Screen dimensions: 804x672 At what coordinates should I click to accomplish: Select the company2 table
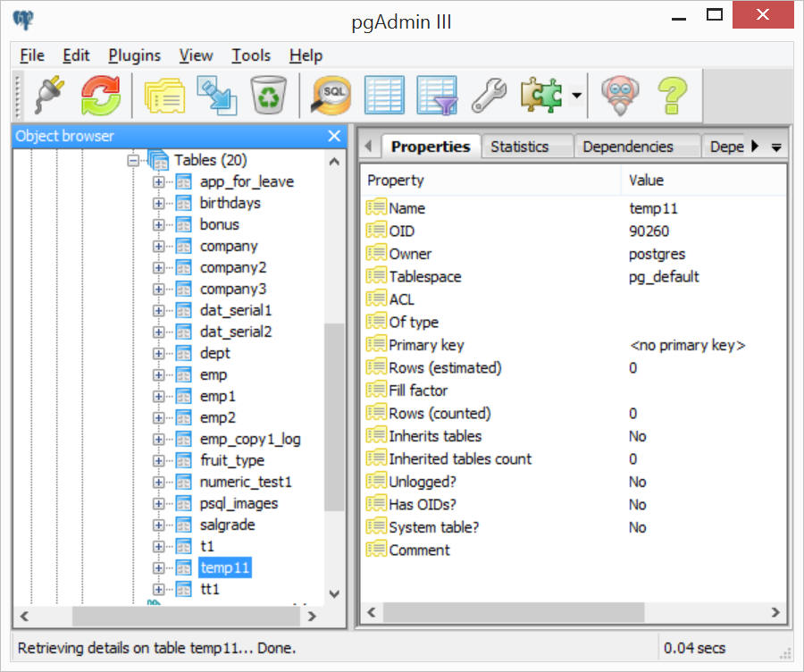[233, 268]
